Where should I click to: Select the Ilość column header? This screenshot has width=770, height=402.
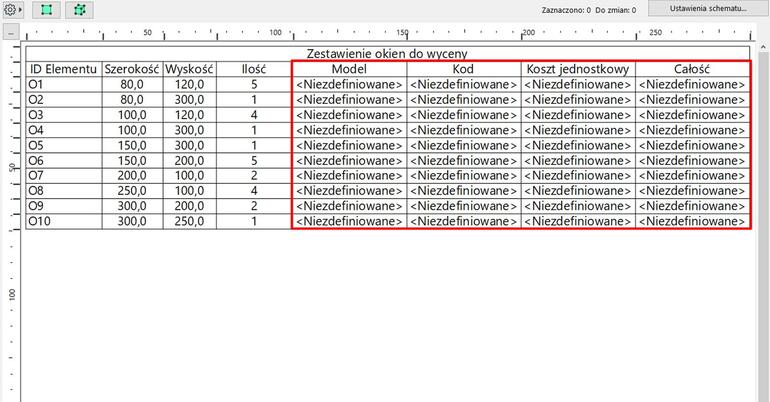tap(254, 69)
